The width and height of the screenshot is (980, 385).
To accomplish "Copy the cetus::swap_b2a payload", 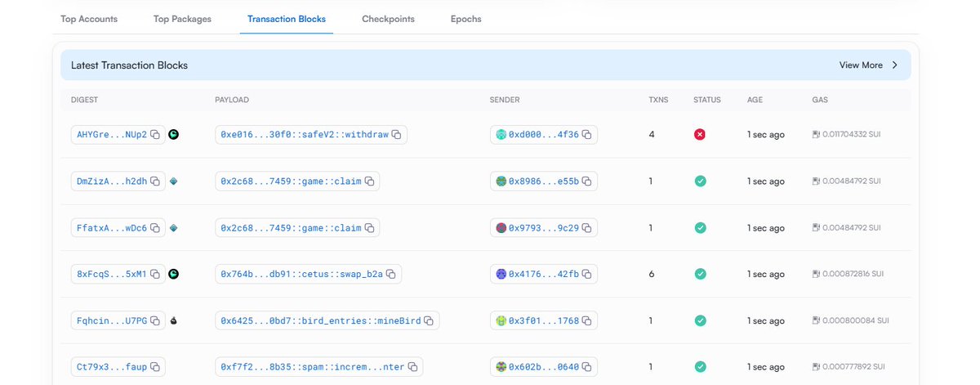I will pos(391,274).
